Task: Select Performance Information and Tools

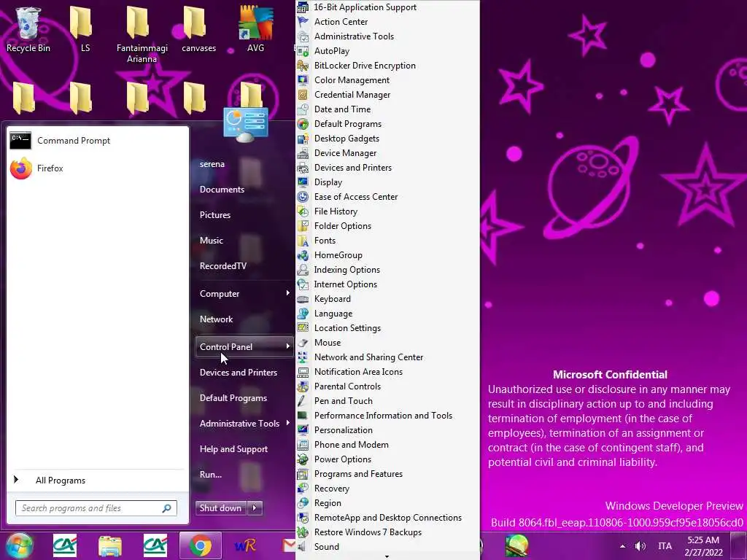Action: [383, 416]
